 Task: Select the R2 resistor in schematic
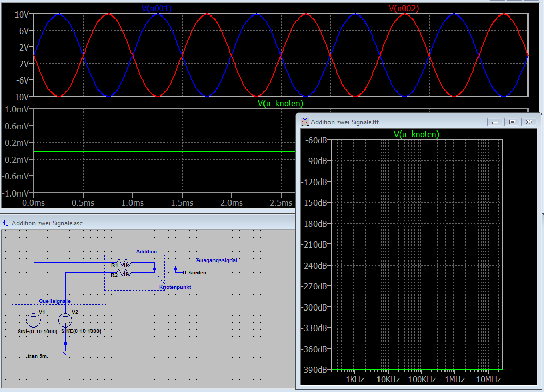pos(124,273)
